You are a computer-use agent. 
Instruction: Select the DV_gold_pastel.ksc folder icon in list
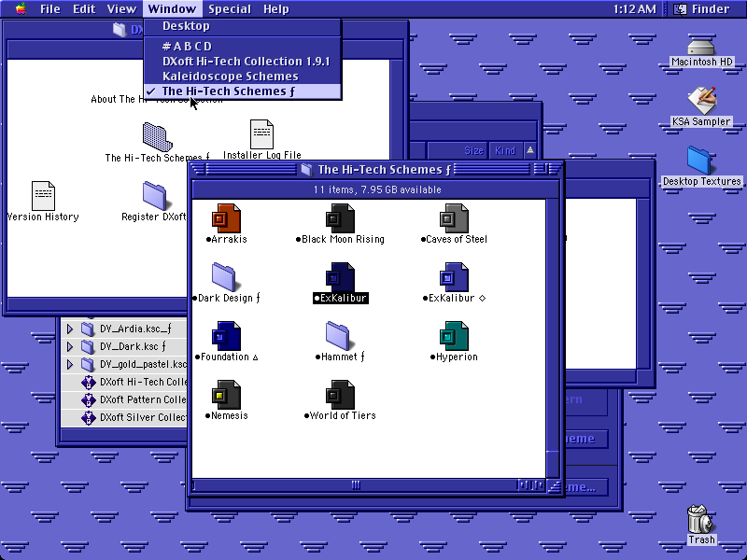[x=88, y=364]
